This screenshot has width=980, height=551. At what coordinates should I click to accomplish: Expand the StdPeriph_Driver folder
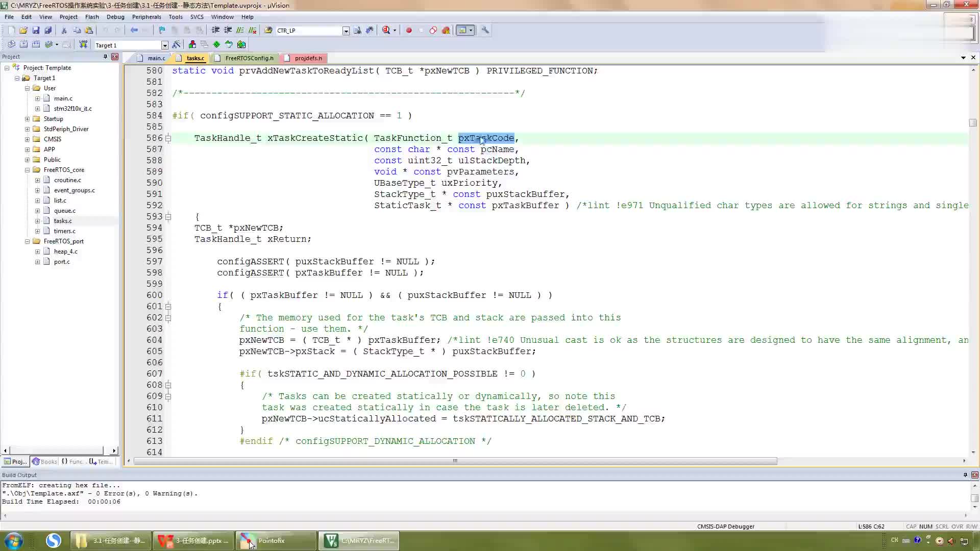point(27,129)
